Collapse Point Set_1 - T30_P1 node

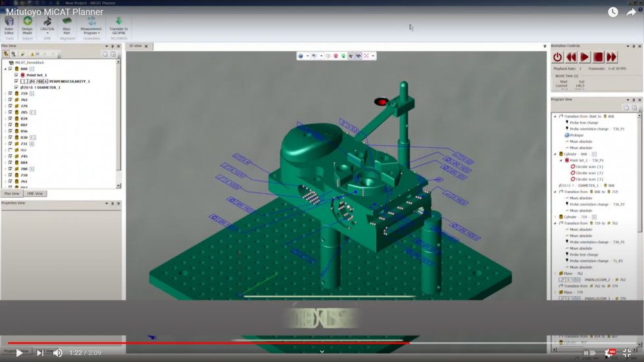(561, 160)
